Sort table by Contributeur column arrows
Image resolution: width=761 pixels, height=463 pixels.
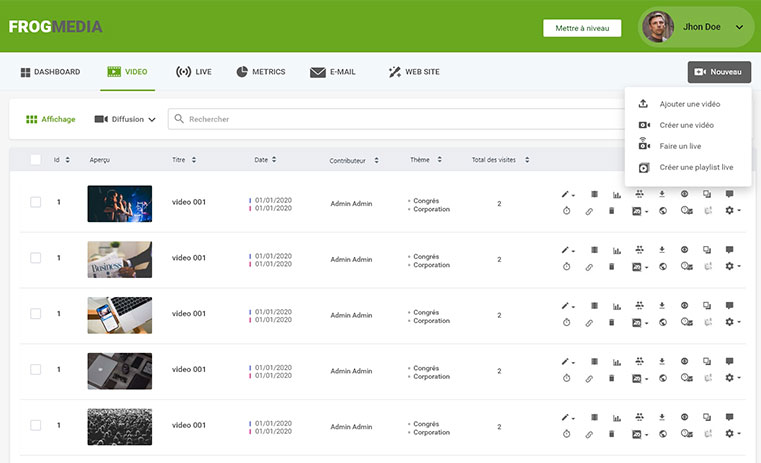[376, 160]
